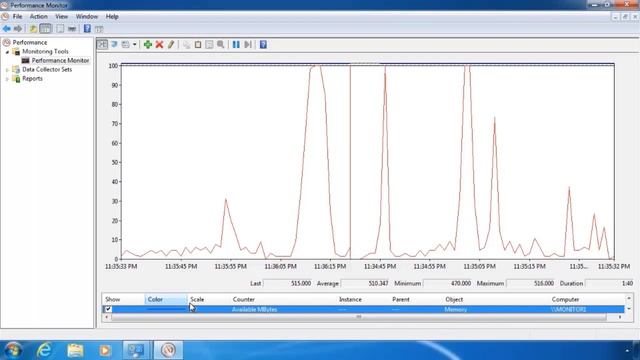640x360 pixels.
Task: Click the graph toolbar Help icon
Action: (263, 44)
